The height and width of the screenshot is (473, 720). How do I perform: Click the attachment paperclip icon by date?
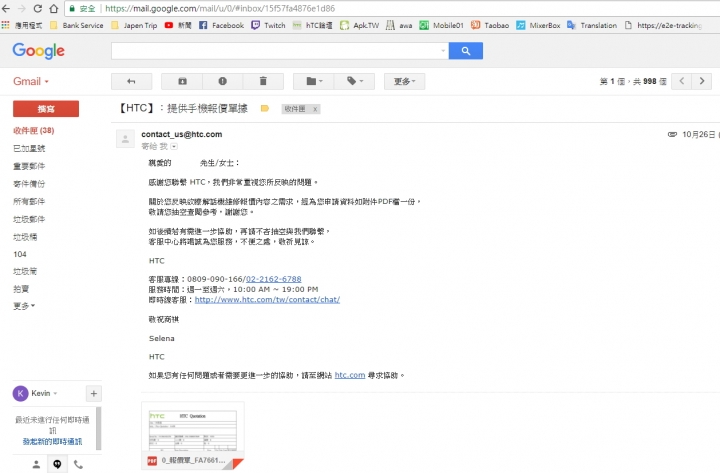(672, 135)
